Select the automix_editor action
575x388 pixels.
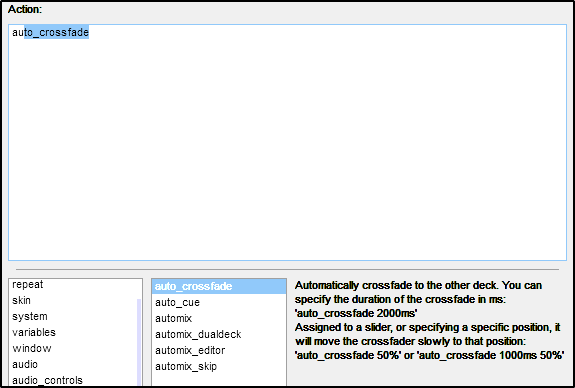pos(190,351)
